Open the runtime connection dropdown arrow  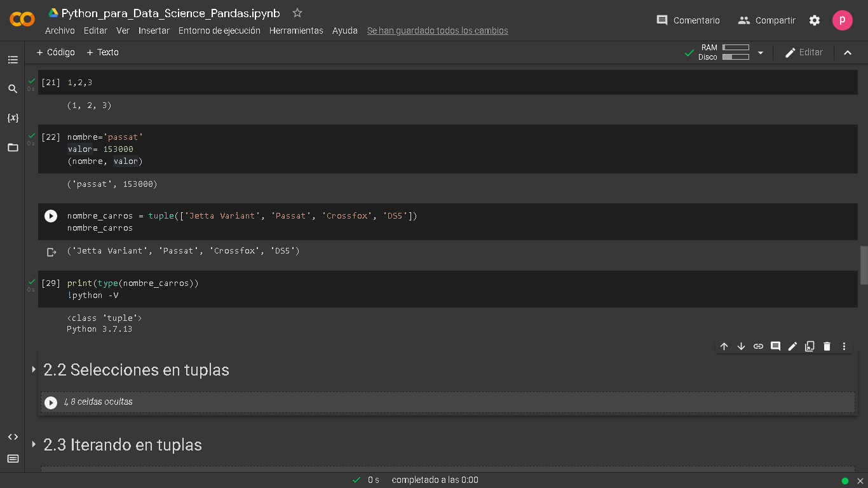point(761,53)
